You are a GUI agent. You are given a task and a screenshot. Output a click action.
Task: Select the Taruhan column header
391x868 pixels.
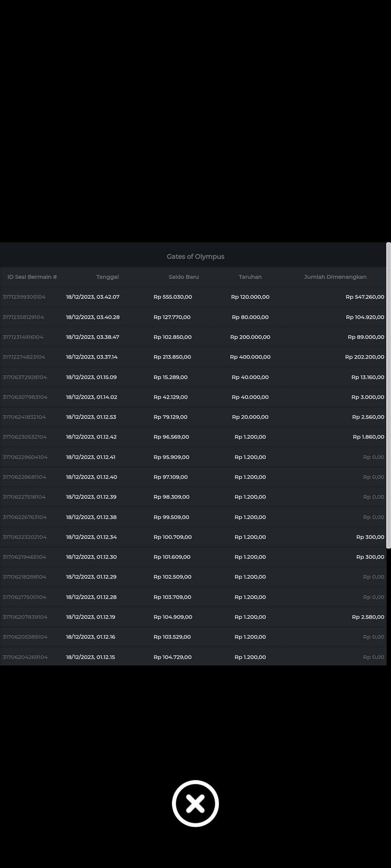click(x=250, y=277)
